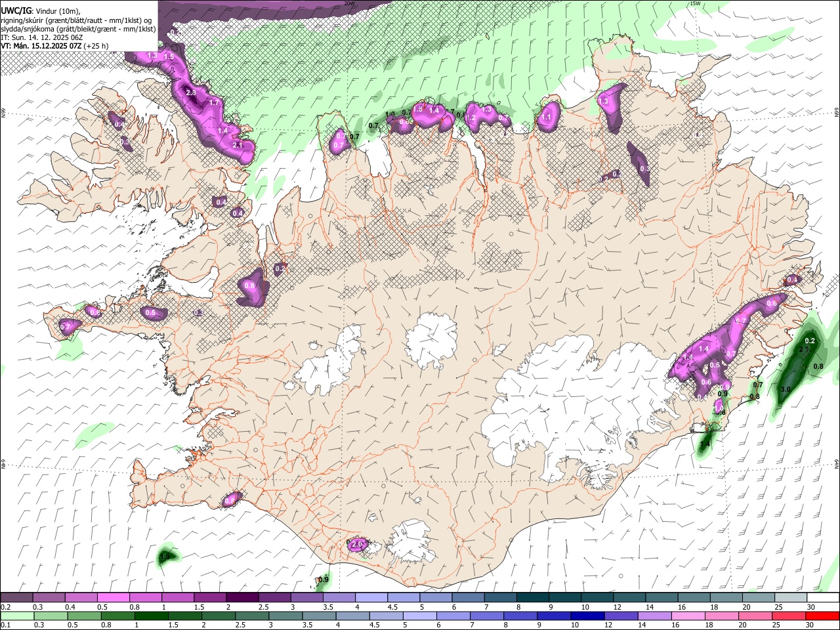This screenshot has width=840, height=630.
Task: Select the 'rigning/skúrir' description line
Action: pos(77,20)
